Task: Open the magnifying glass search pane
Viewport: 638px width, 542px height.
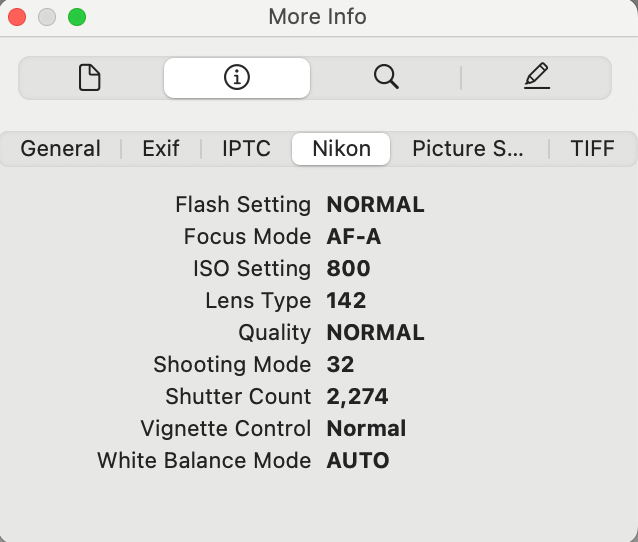Action: click(x=386, y=77)
